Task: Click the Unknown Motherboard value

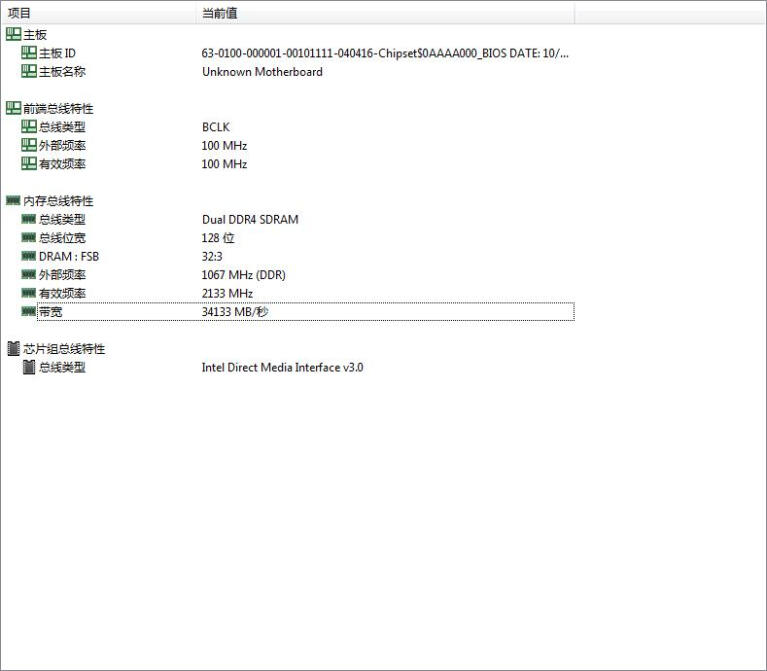Action: click(262, 71)
